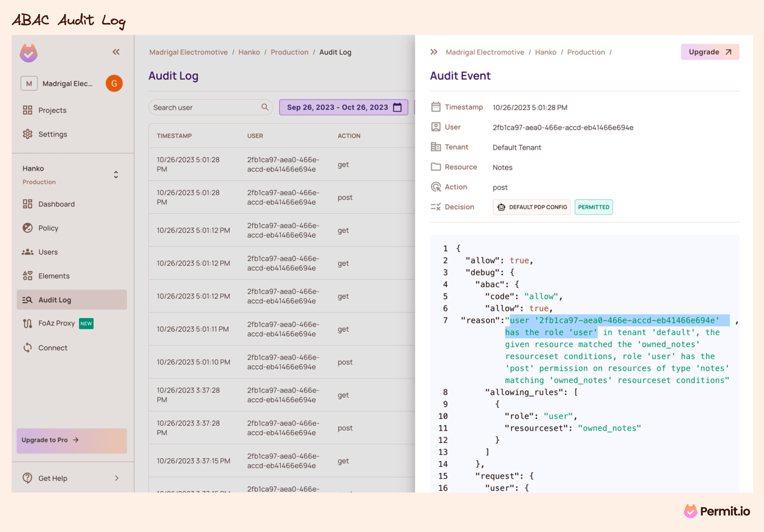Click the Policy icon in the sidebar
Viewport: 764px width, 532px height.
click(x=28, y=228)
